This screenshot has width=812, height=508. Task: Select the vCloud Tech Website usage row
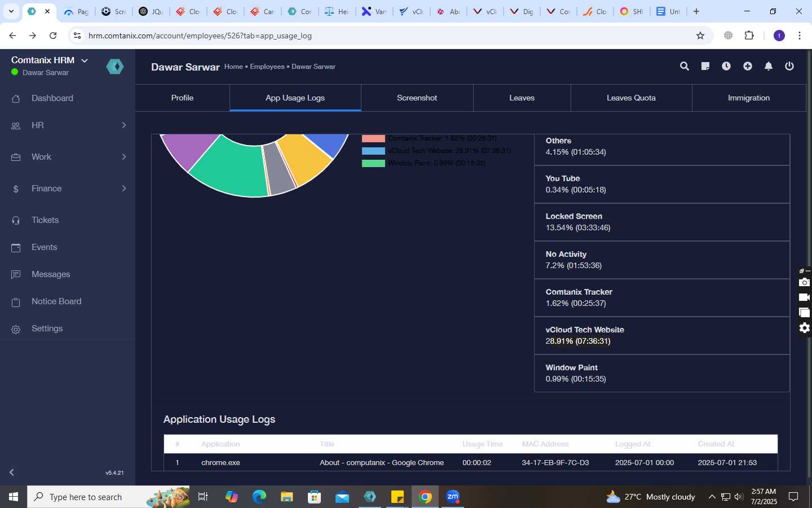(662, 336)
